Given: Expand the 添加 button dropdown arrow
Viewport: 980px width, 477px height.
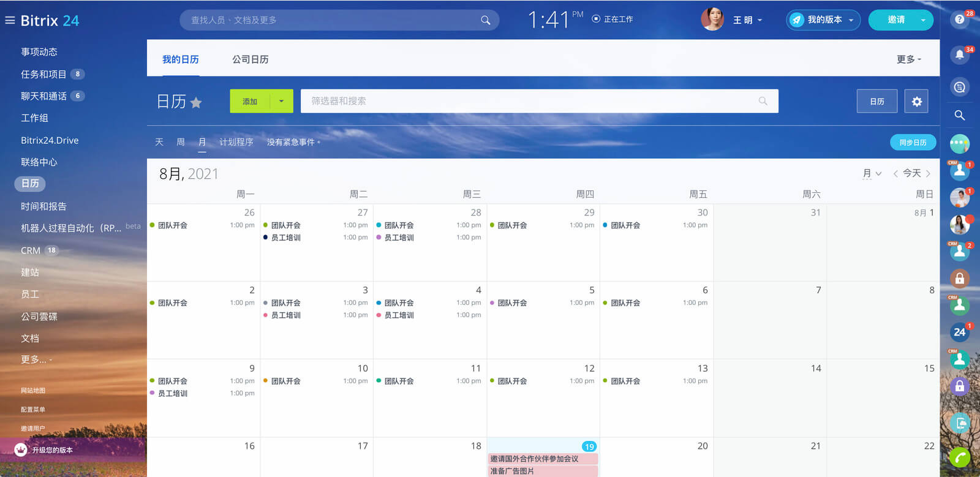Looking at the screenshot, I should pos(281,101).
